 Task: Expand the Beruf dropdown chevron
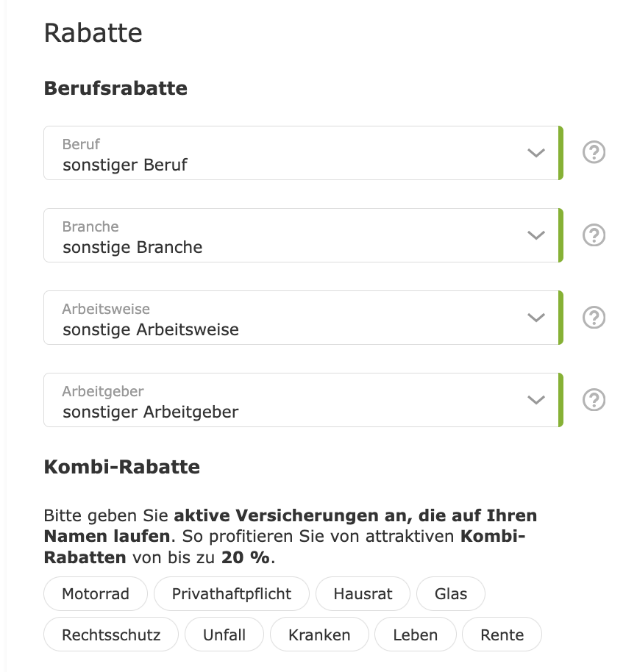(535, 153)
